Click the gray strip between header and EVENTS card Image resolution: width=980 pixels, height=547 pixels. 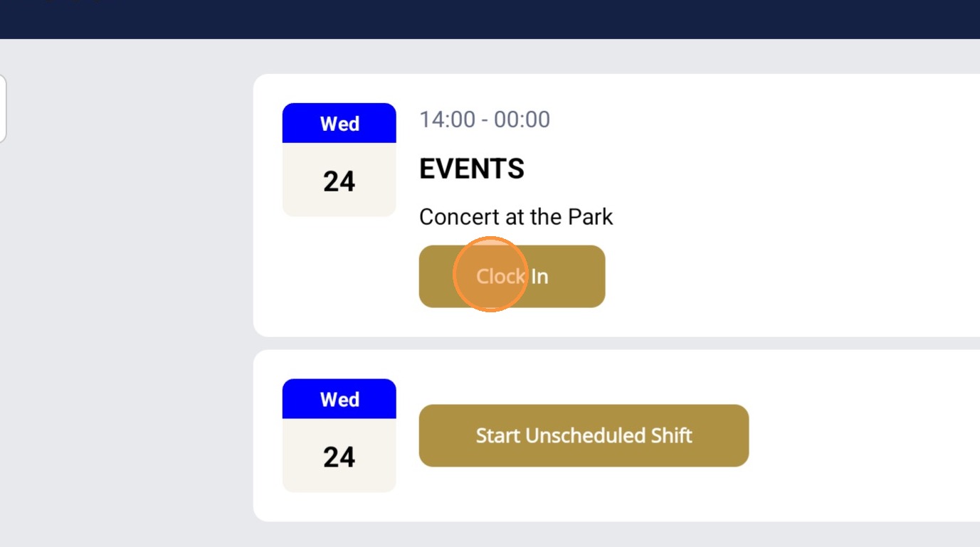coord(616,56)
